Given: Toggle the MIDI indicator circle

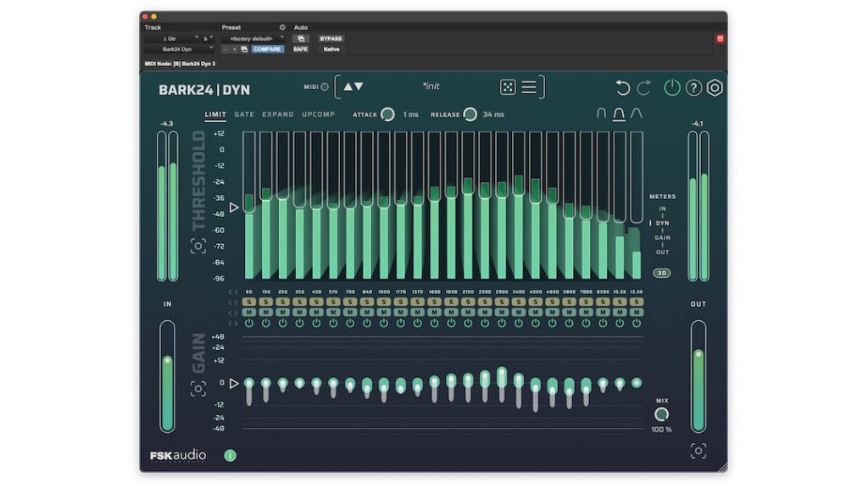Looking at the screenshot, I should point(325,87).
